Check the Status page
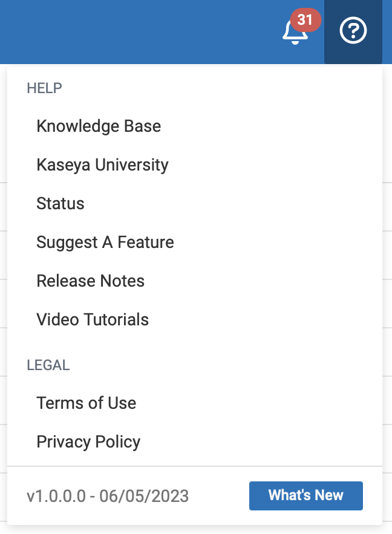The height and width of the screenshot is (534, 392). click(x=60, y=204)
